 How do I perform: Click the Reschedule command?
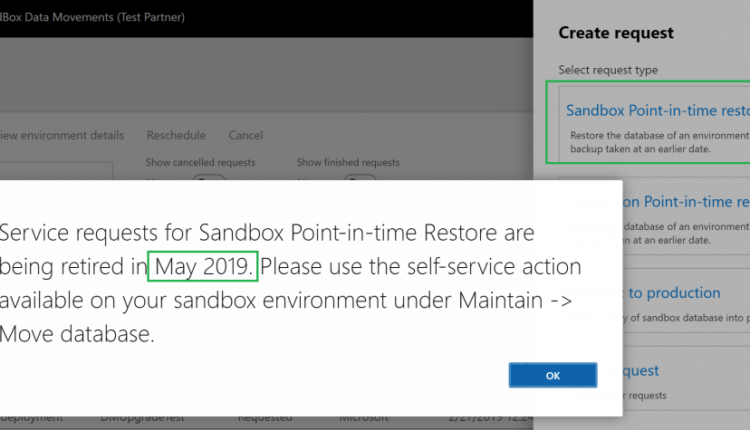[176, 136]
